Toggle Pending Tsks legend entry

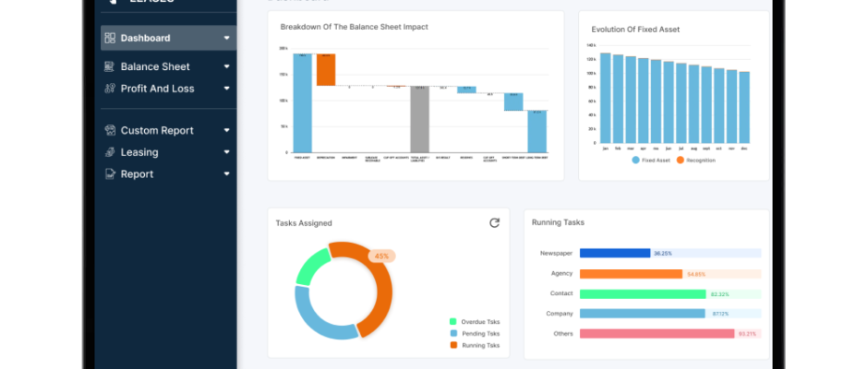475,334
